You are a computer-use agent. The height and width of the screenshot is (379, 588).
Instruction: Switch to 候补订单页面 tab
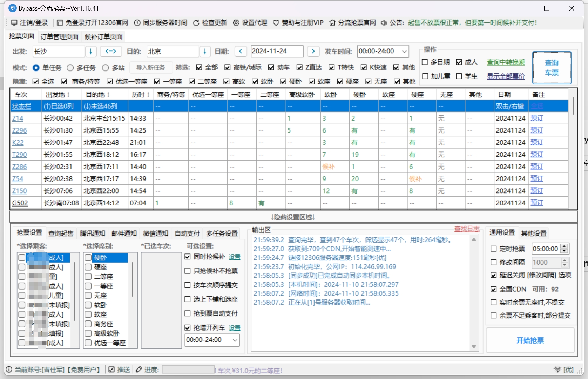(x=103, y=36)
